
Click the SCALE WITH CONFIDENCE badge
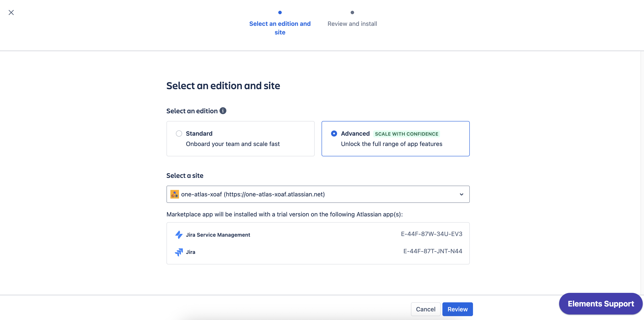pyautogui.click(x=406, y=134)
